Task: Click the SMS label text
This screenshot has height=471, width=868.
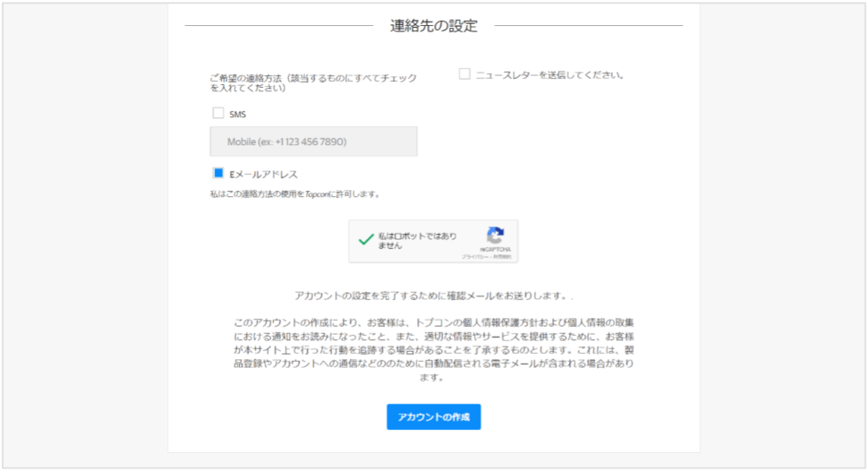Action: coord(237,115)
